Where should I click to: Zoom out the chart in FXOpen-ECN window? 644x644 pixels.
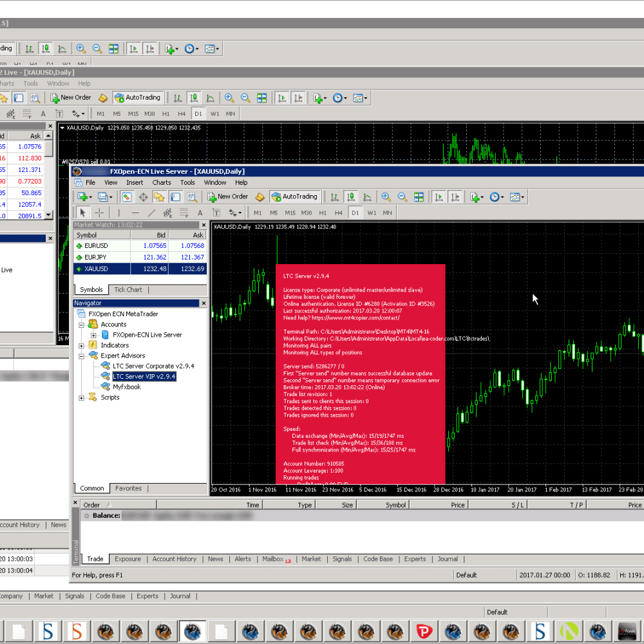[402, 197]
